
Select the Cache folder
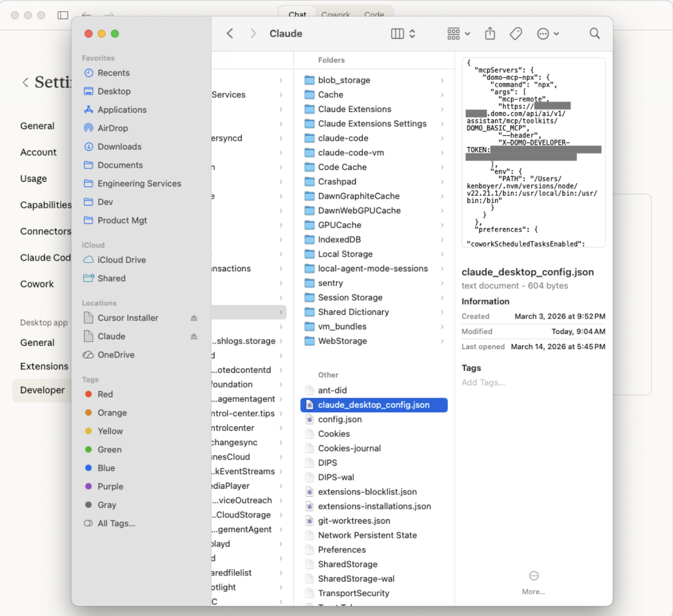point(374,95)
